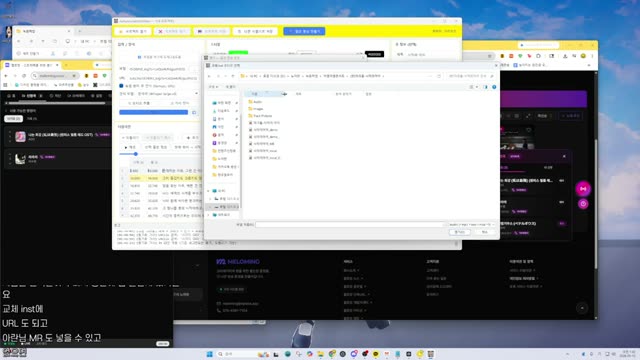This screenshot has width=640, height=360.
Task: Open the recognition model dropdown
Action: point(159,93)
